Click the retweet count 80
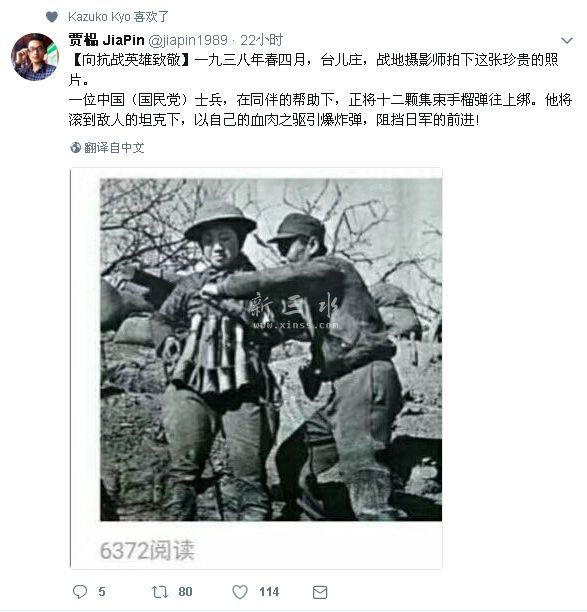This screenshot has width=587, height=612. 185,592
